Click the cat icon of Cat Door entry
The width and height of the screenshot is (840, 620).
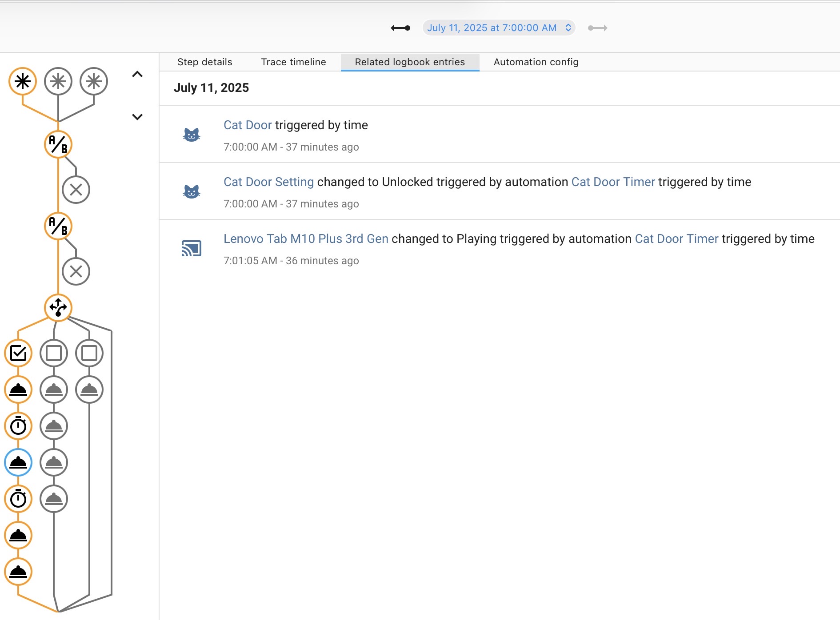(192, 134)
